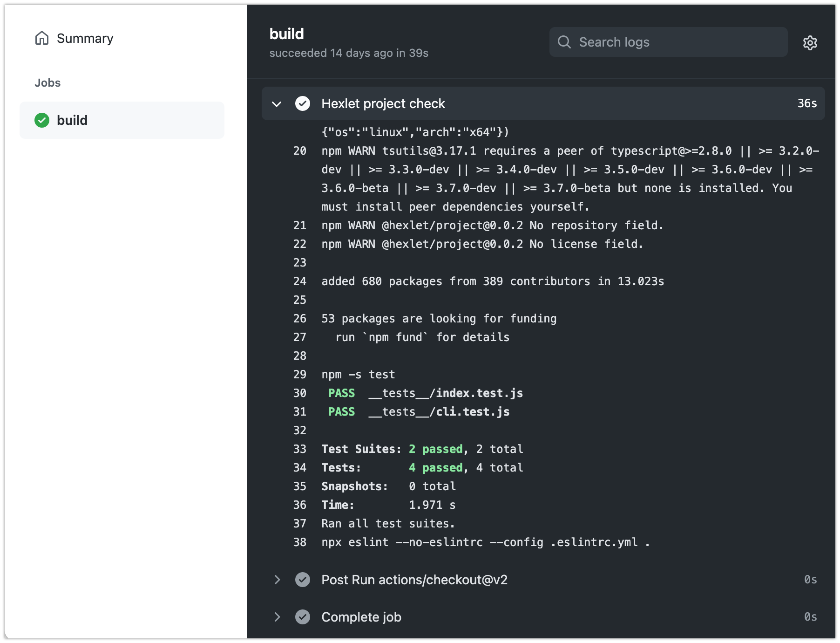Screen dimensions: 840x643
Task: Click the green success check beside build job
Action: pos(42,120)
